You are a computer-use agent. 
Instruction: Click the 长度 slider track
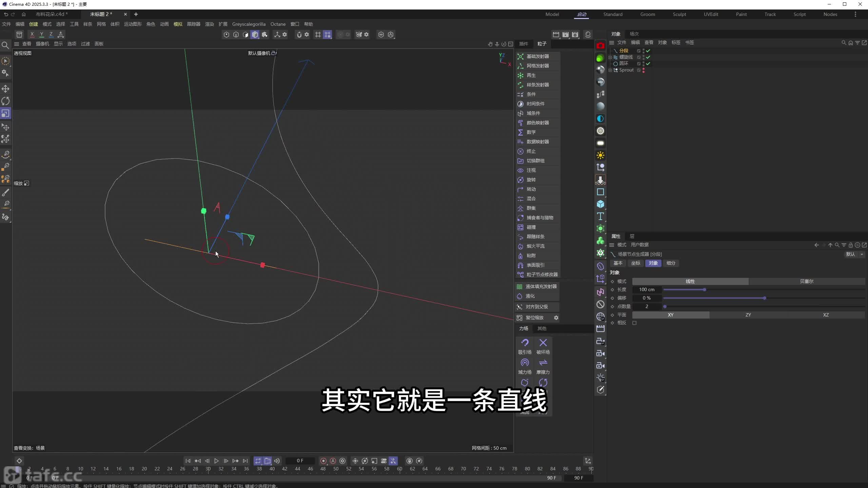(763, 290)
